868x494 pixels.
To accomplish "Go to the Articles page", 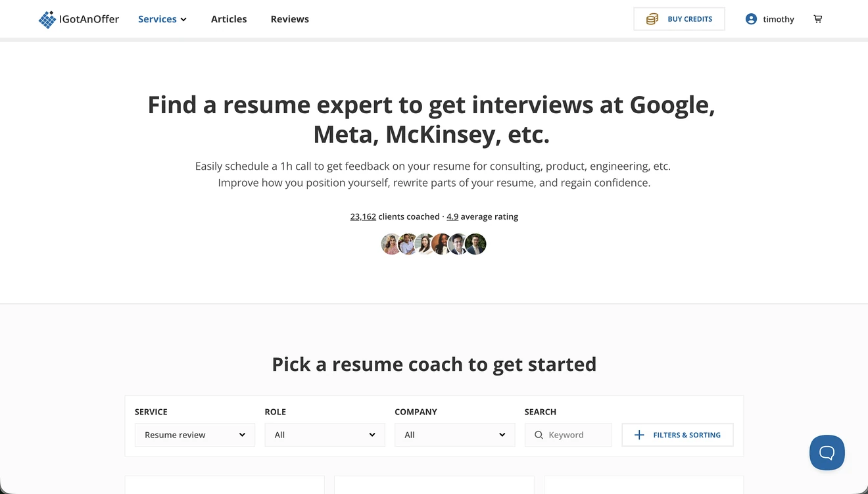I will (x=229, y=19).
